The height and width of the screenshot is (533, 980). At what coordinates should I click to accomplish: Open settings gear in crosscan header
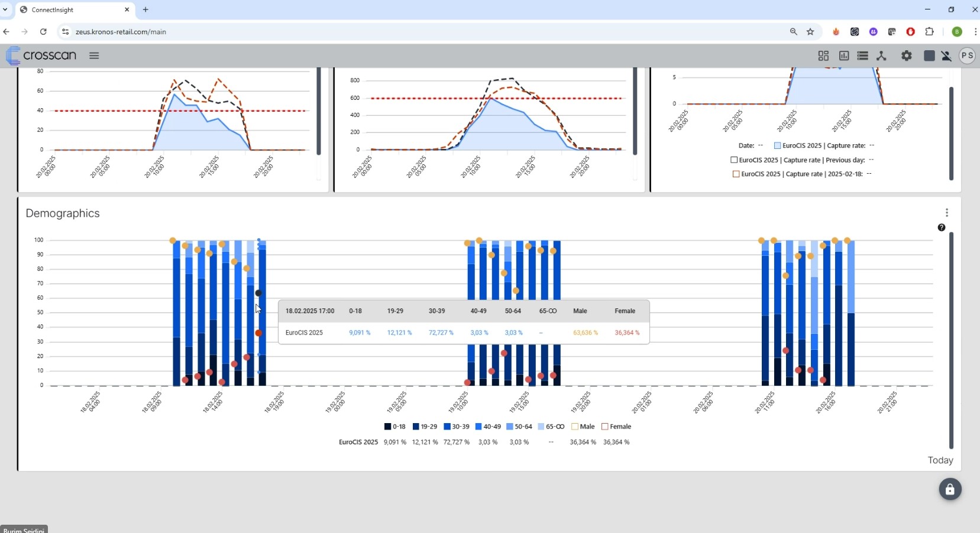click(x=907, y=56)
